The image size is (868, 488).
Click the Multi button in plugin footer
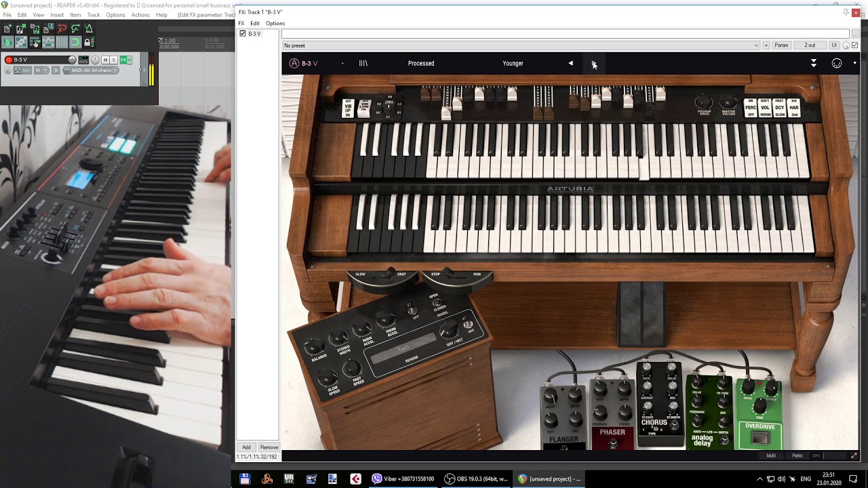tap(771, 455)
